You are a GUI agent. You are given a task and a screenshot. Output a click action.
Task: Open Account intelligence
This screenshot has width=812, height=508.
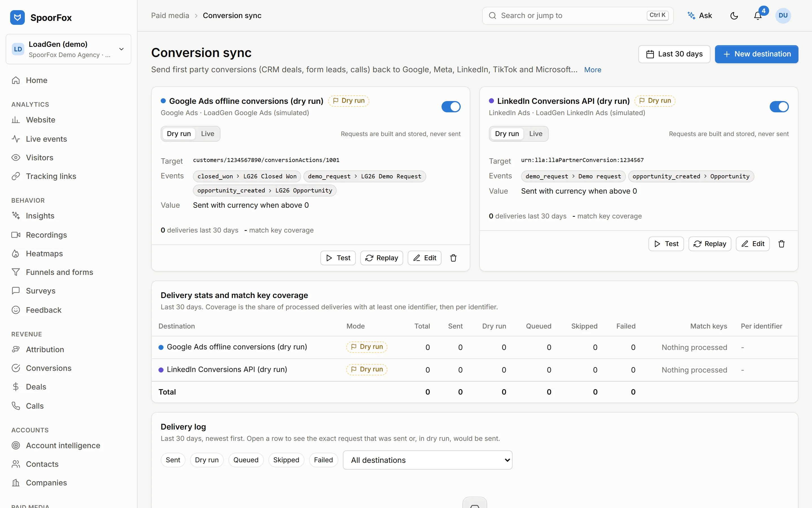coord(69,446)
